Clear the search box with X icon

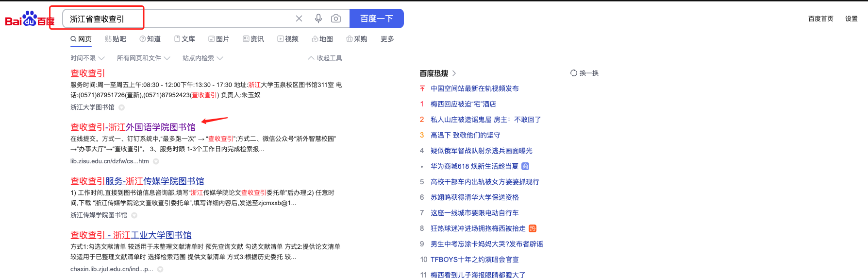click(299, 18)
